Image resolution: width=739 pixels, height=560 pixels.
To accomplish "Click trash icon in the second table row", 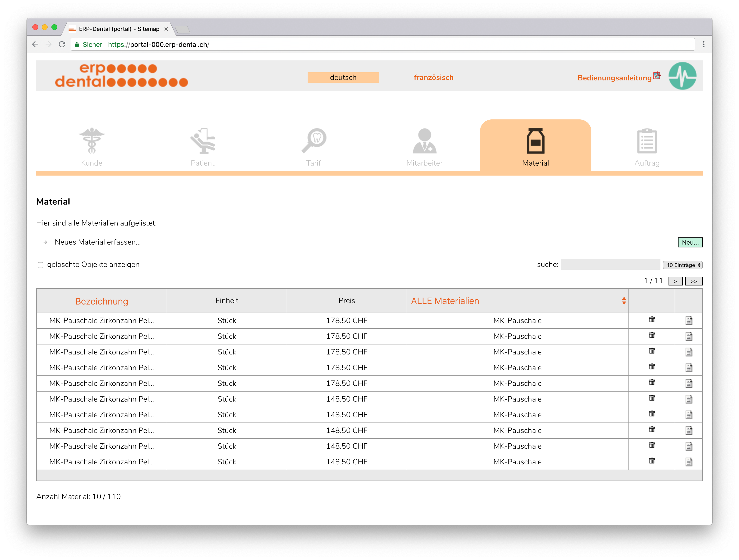I will [651, 335].
